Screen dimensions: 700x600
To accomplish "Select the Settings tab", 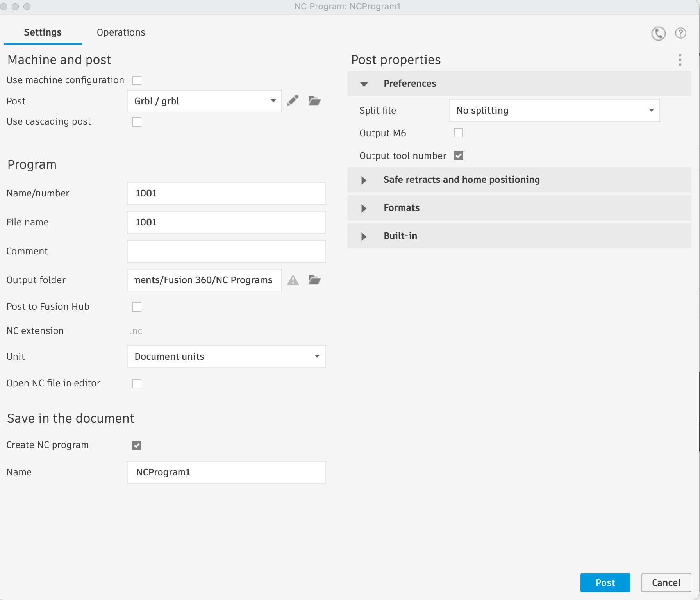I will tap(43, 32).
